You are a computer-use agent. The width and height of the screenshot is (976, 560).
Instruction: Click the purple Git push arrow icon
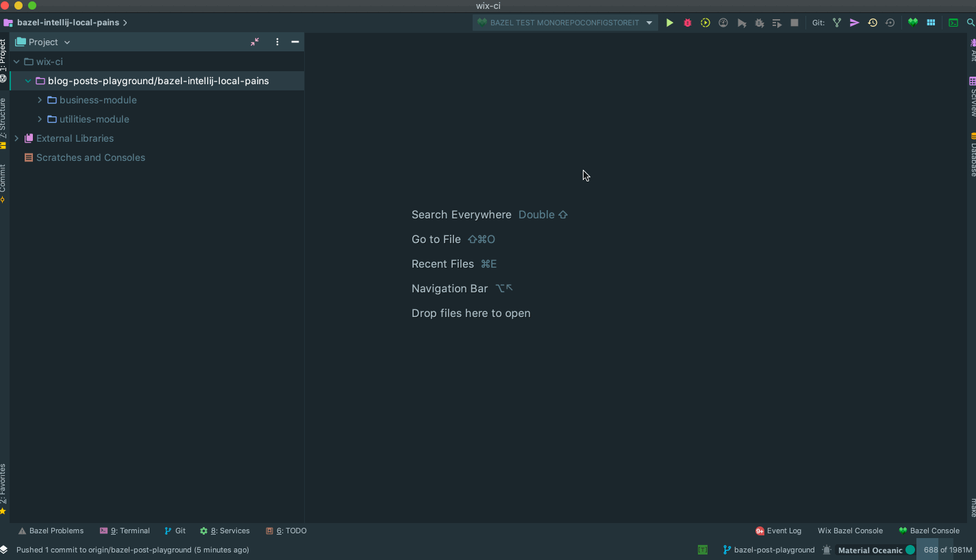pos(855,23)
